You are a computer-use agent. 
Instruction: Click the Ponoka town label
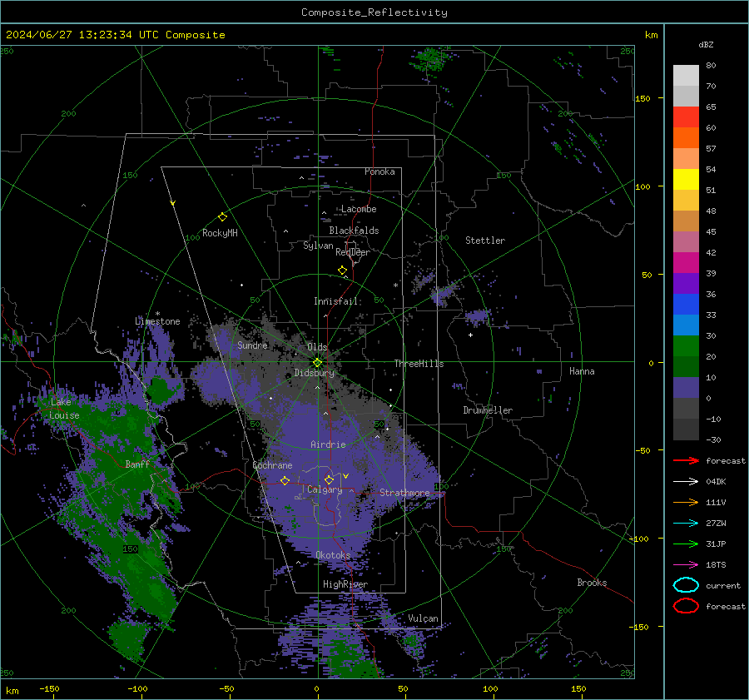tap(379, 171)
